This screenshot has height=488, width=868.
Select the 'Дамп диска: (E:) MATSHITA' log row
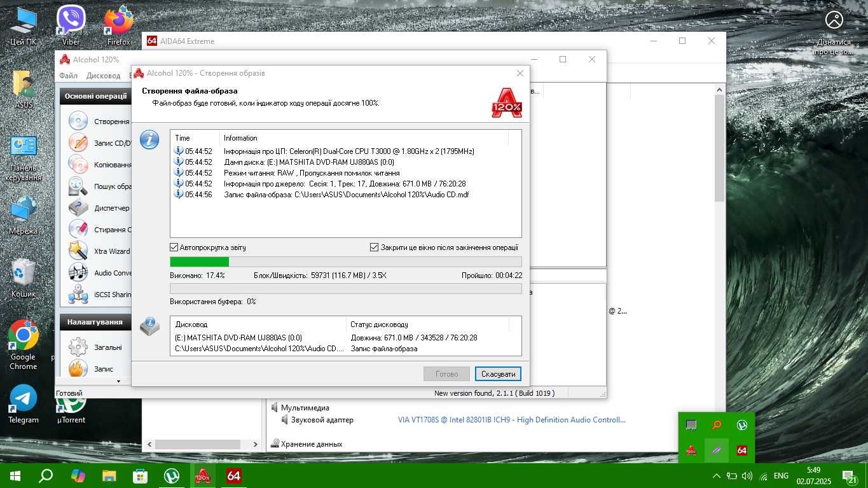pyautogui.click(x=346, y=162)
